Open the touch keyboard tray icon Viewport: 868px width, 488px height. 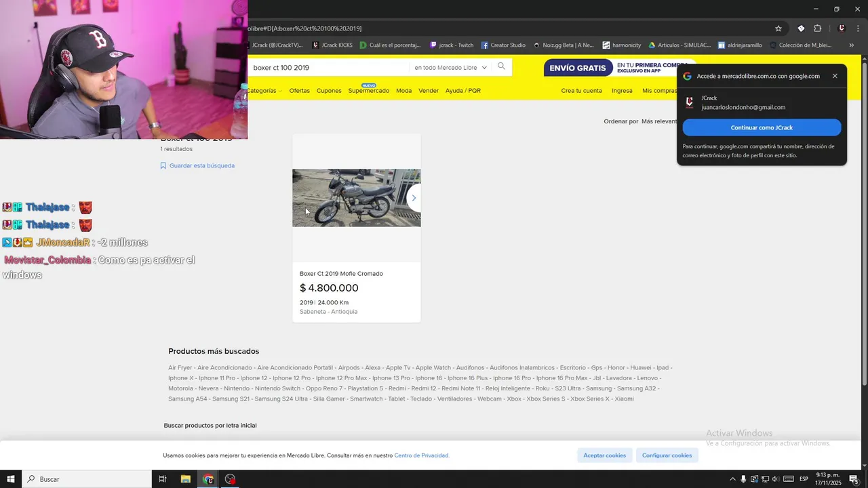[788, 479]
